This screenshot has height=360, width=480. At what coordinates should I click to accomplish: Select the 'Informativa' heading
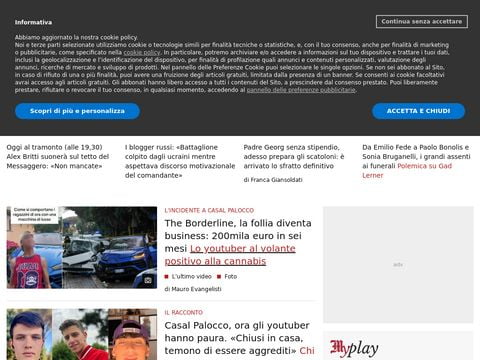(x=33, y=22)
